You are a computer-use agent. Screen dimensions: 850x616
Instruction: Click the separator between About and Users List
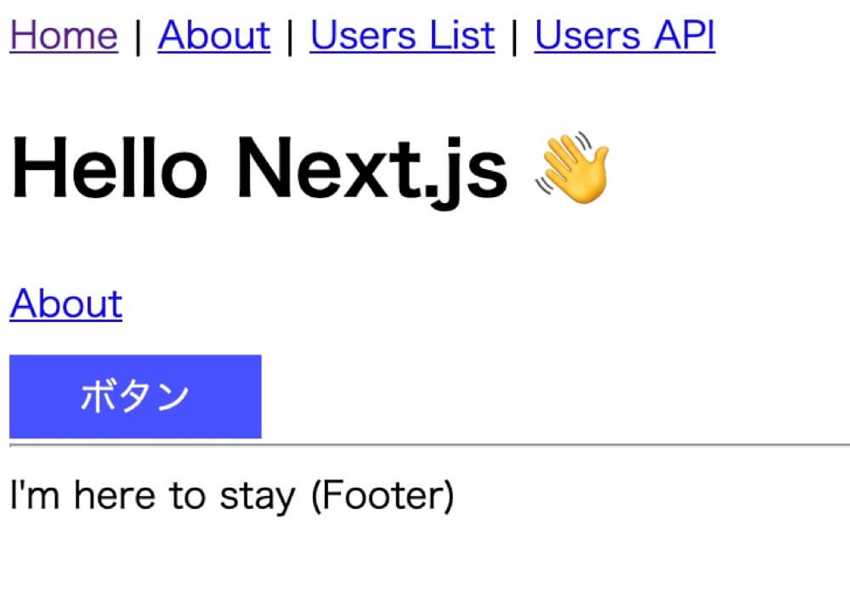point(290,37)
